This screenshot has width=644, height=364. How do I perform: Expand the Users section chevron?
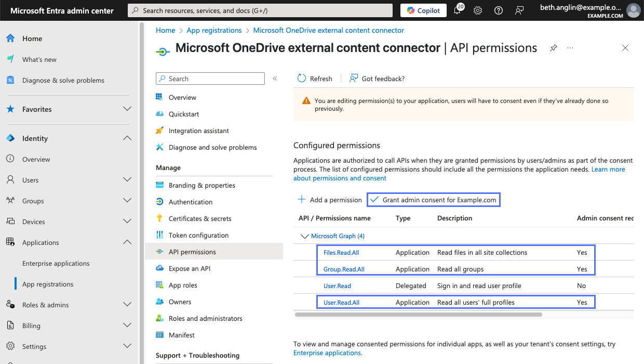pyautogui.click(x=127, y=180)
